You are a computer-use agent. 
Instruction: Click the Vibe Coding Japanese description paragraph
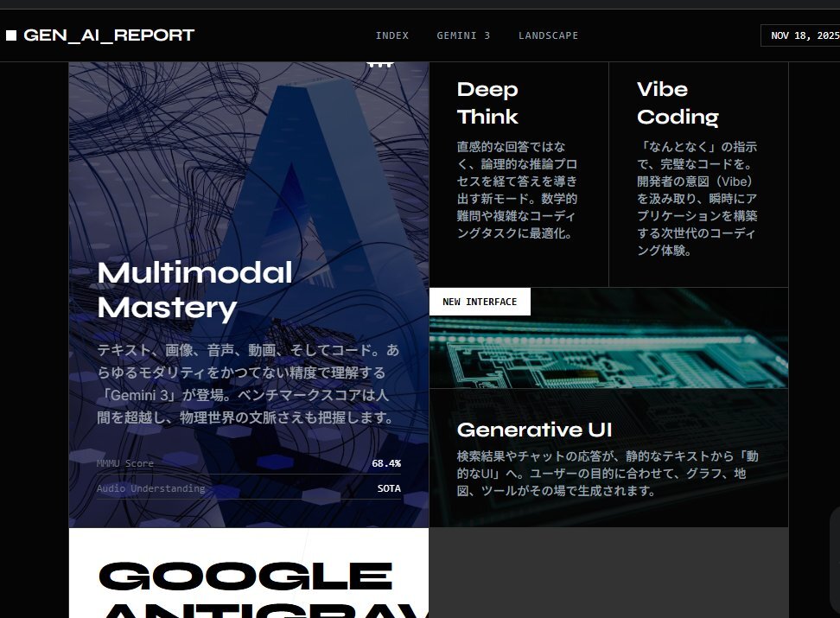click(697, 198)
